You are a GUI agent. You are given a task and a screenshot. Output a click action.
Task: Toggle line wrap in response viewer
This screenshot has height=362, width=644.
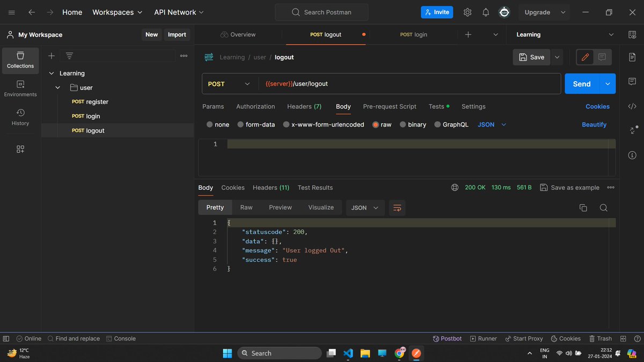coord(397,208)
